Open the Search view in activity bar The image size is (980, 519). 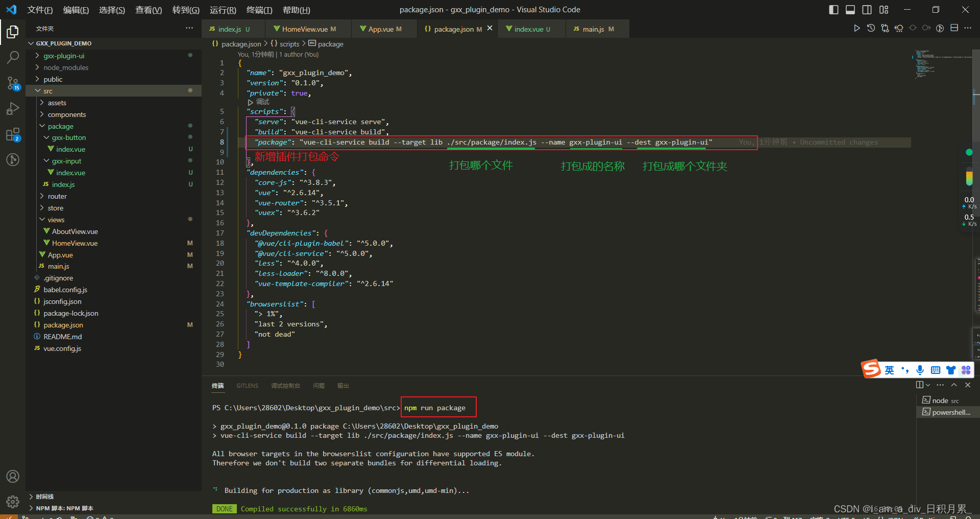(13, 57)
